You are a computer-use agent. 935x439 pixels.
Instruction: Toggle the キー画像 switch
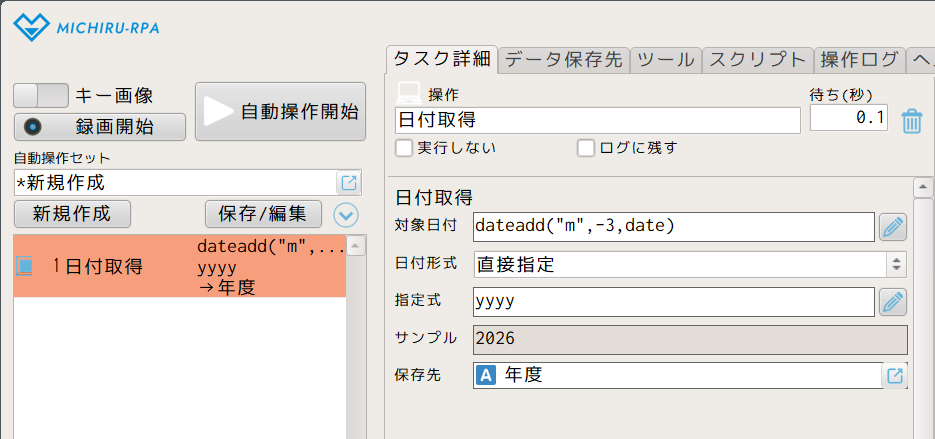pyautogui.click(x=41, y=96)
